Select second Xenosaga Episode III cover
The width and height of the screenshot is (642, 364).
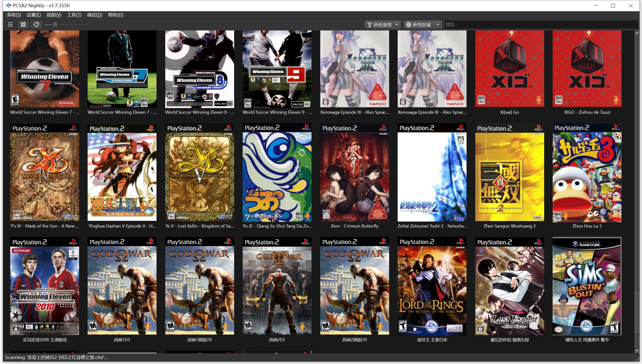pyautogui.click(x=432, y=69)
